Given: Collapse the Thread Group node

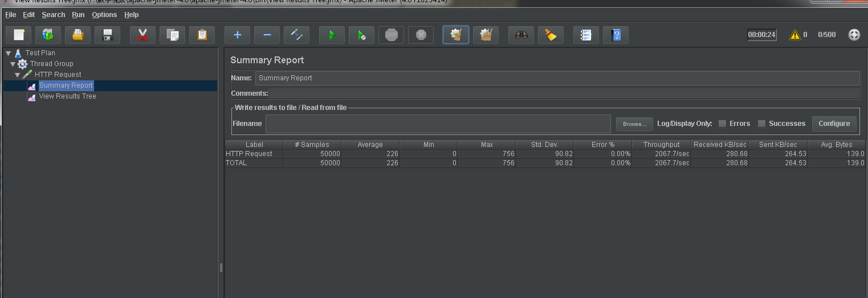Looking at the screenshot, I should [x=13, y=64].
